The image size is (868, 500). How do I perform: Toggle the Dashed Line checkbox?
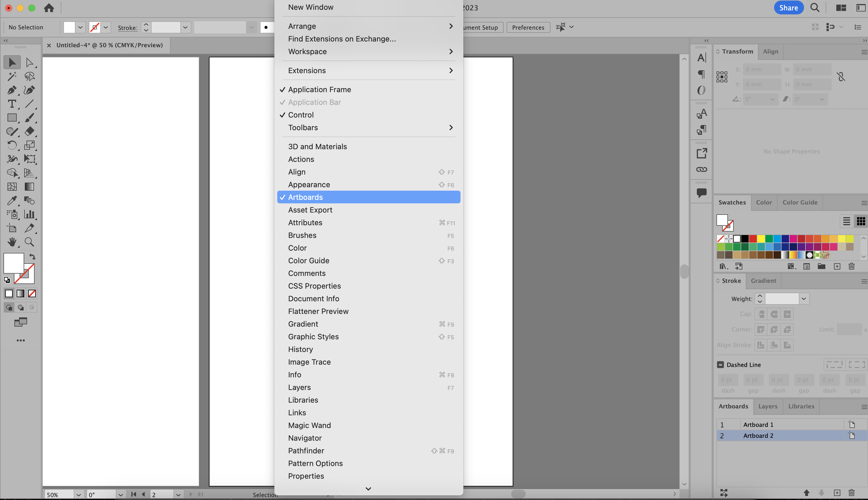[720, 365]
